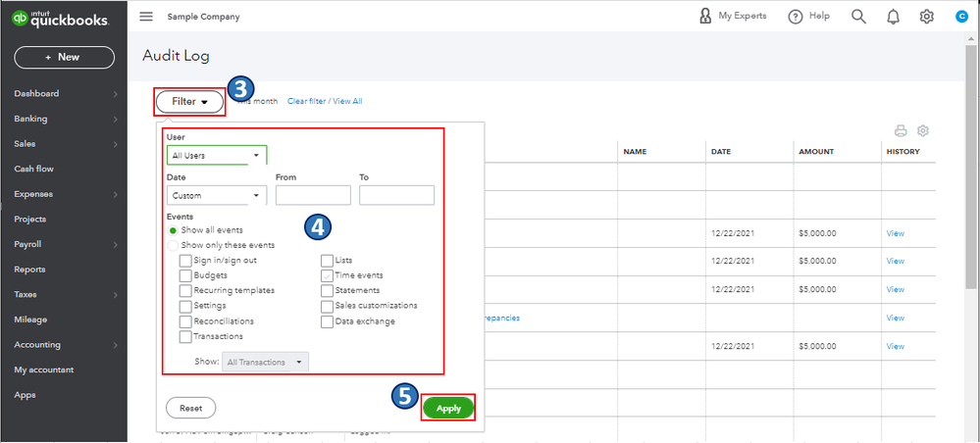The width and height of the screenshot is (980, 443).
Task: Check Sign in/sign out checkbox
Action: [185, 260]
